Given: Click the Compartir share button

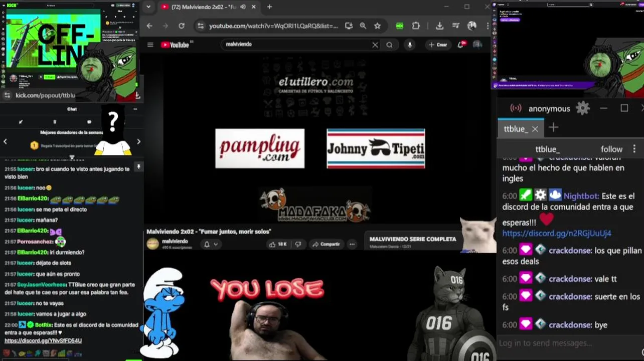Looking at the screenshot, I should [x=326, y=244].
